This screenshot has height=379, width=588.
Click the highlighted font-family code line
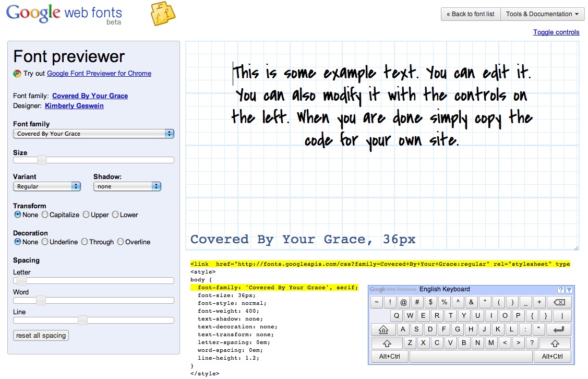pyautogui.click(x=274, y=288)
